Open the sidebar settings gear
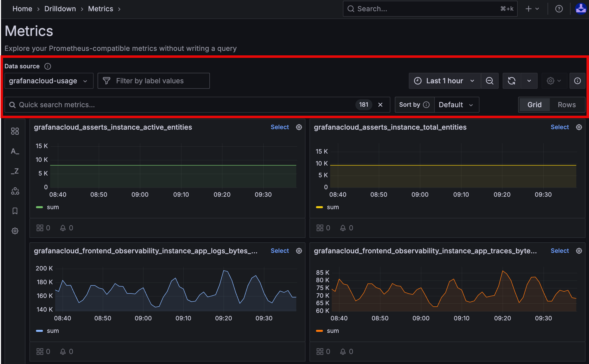This screenshot has width=589, height=364. pos(15,231)
